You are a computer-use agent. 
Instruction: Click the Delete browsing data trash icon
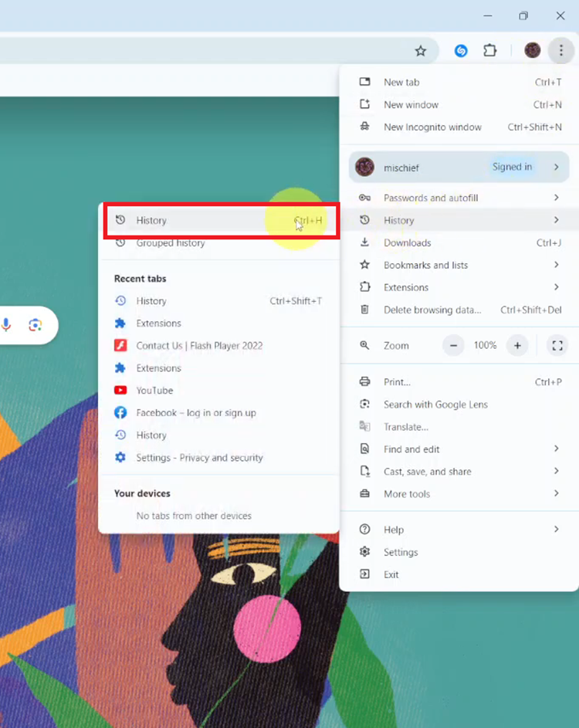click(365, 310)
